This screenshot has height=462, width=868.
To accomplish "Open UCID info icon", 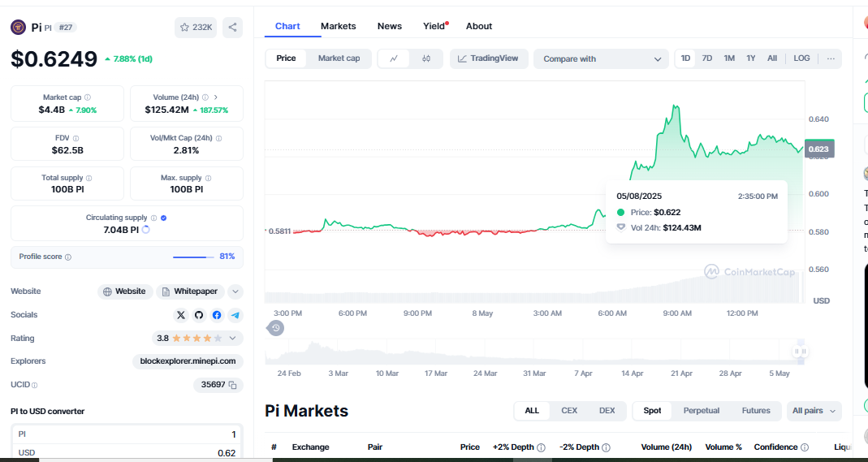I will [x=35, y=385].
